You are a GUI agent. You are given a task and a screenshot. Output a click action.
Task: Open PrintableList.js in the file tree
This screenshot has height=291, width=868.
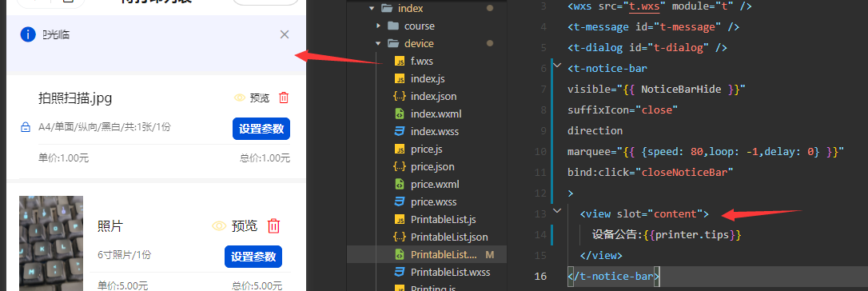[x=444, y=220]
